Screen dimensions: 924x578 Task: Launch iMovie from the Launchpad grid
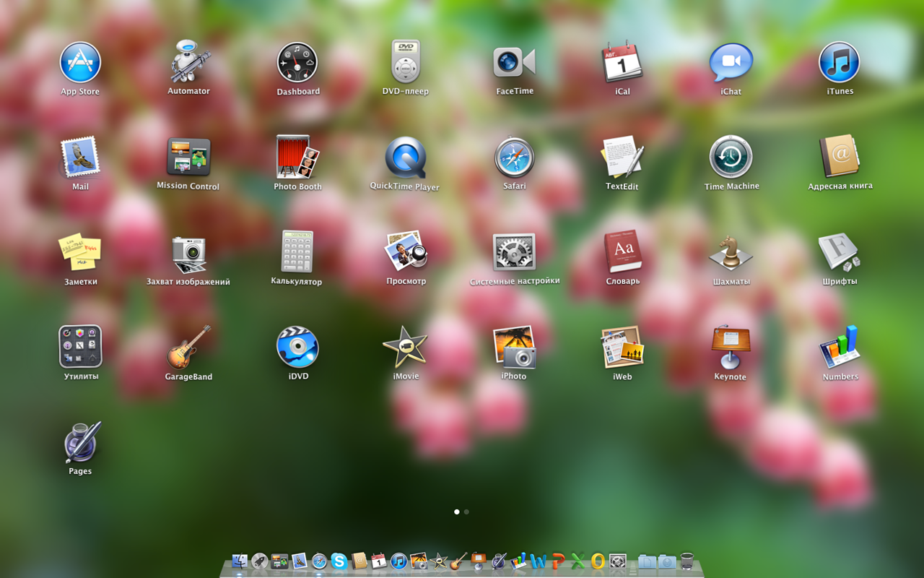click(x=405, y=347)
